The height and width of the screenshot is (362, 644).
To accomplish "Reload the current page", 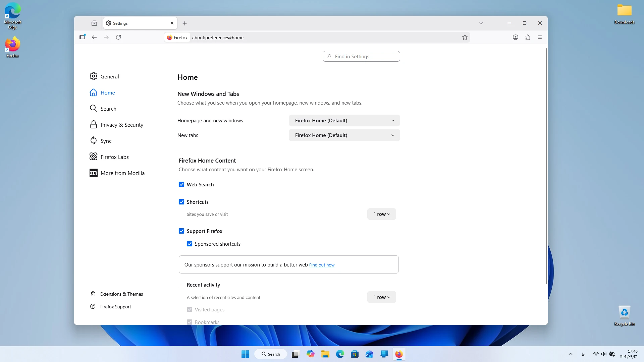I will [x=118, y=37].
